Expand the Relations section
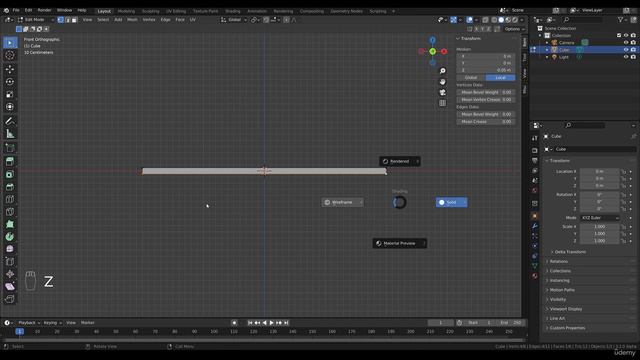Viewport: 640px width, 360px height. point(558,261)
